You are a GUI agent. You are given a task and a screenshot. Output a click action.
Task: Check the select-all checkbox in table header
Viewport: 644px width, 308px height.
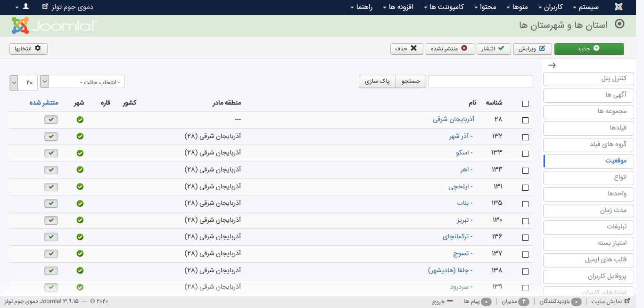[x=525, y=104]
